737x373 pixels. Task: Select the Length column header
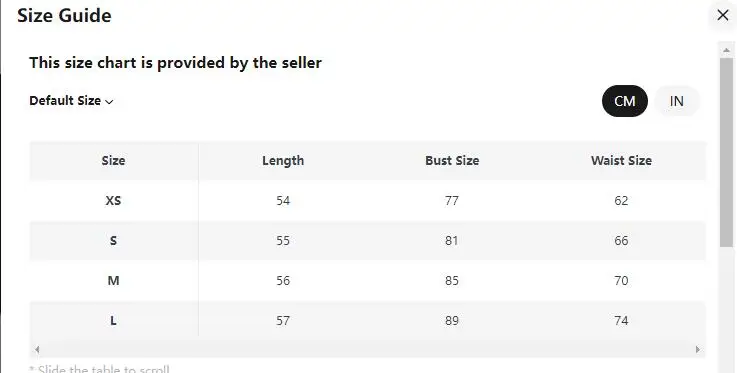(x=283, y=161)
